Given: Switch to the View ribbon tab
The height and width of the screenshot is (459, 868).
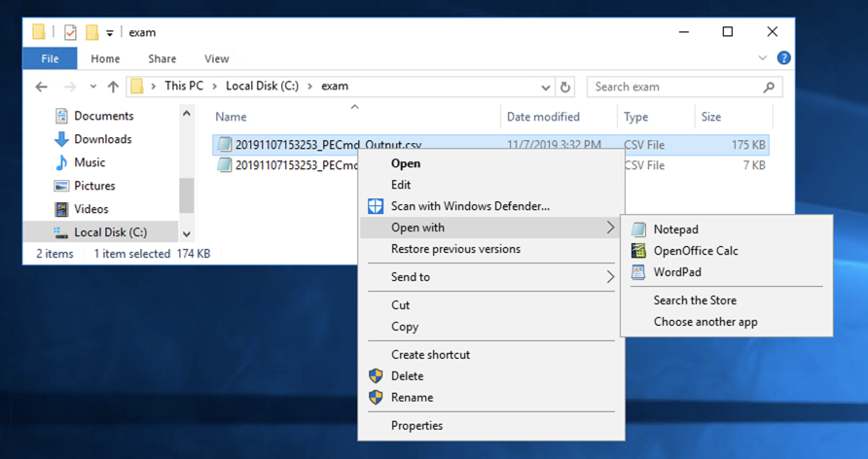Looking at the screenshot, I should point(216,58).
